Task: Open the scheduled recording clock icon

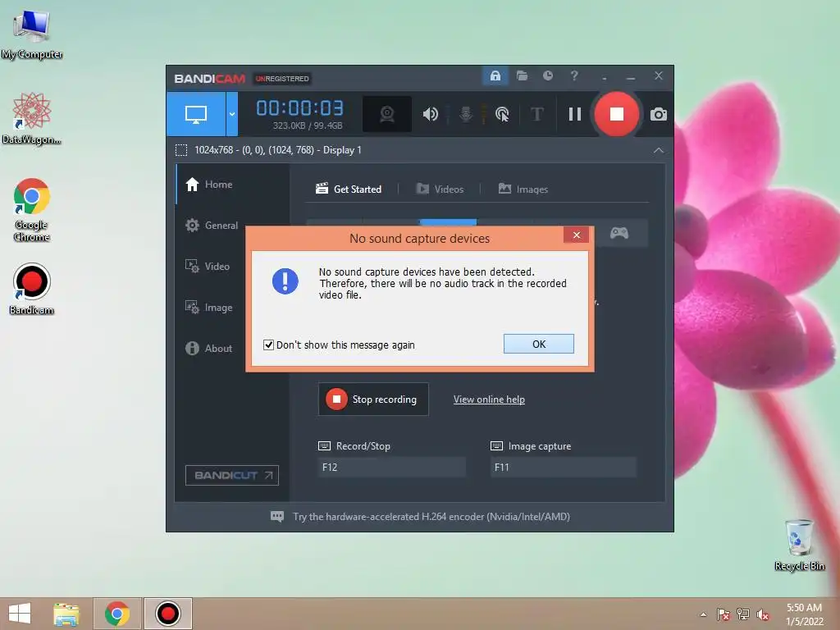Action: pyautogui.click(x=547, y=75)
